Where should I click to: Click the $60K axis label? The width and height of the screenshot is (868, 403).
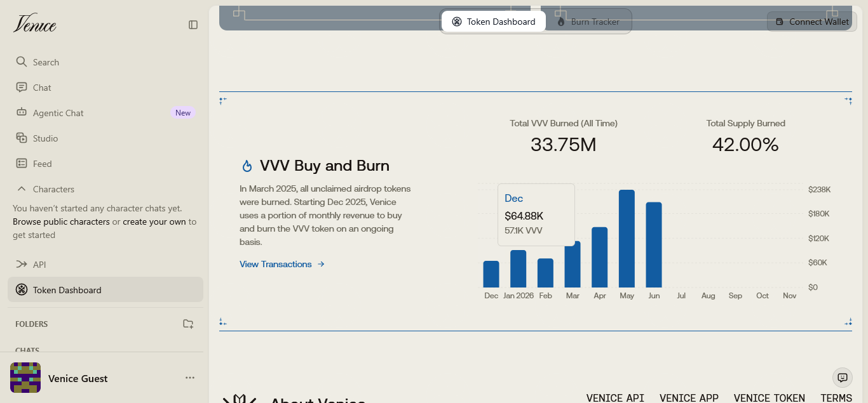(x=817, y=263)
